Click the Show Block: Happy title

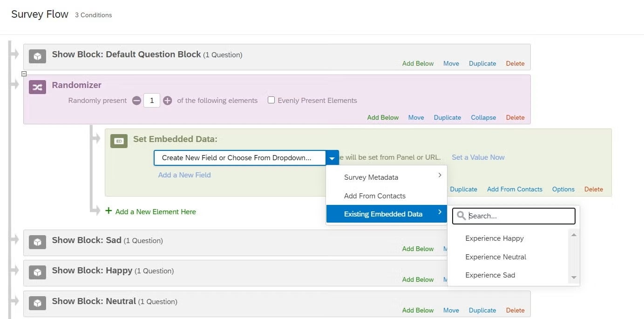[x=92, y=271]
